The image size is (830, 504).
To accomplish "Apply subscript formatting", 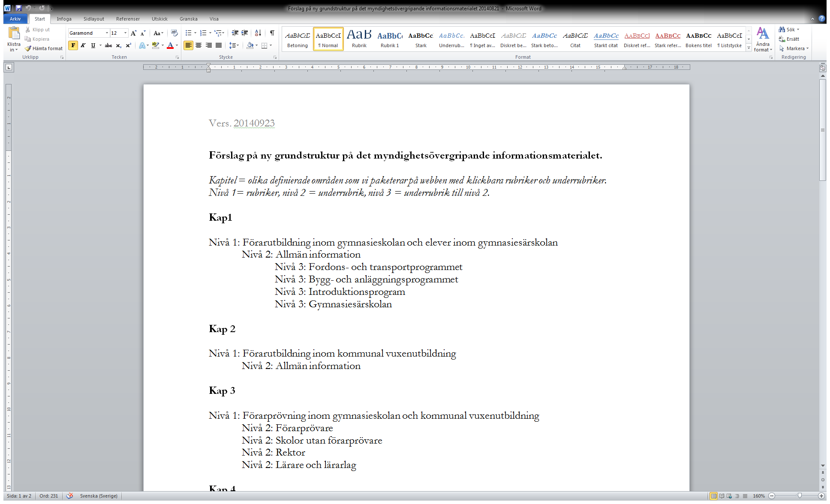I will pyautogui.click(x=119, y=45).
